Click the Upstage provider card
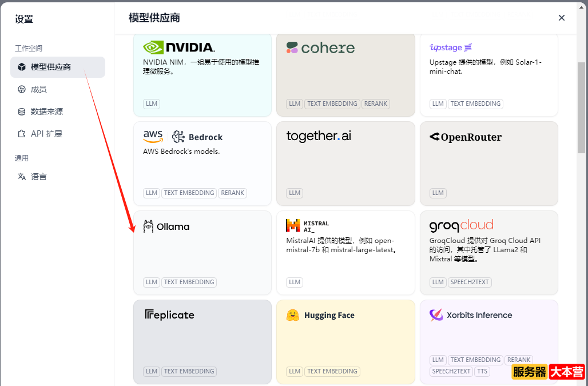Screen dimensions: 588x386 [x=488, y=74]
